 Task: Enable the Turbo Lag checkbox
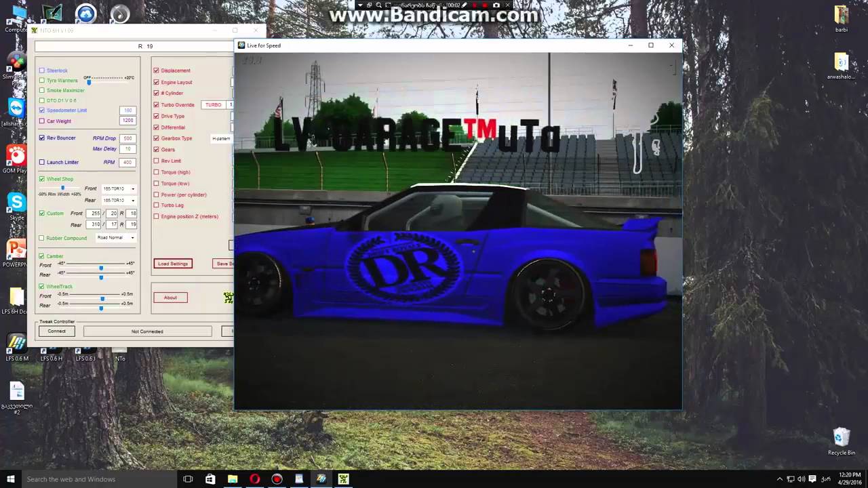[x=156, y=205]
